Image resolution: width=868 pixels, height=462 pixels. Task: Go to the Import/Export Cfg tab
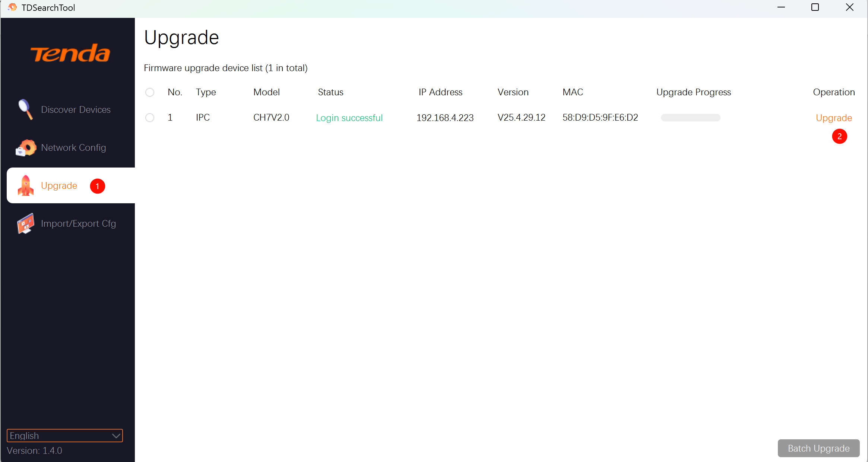(78, 223)
